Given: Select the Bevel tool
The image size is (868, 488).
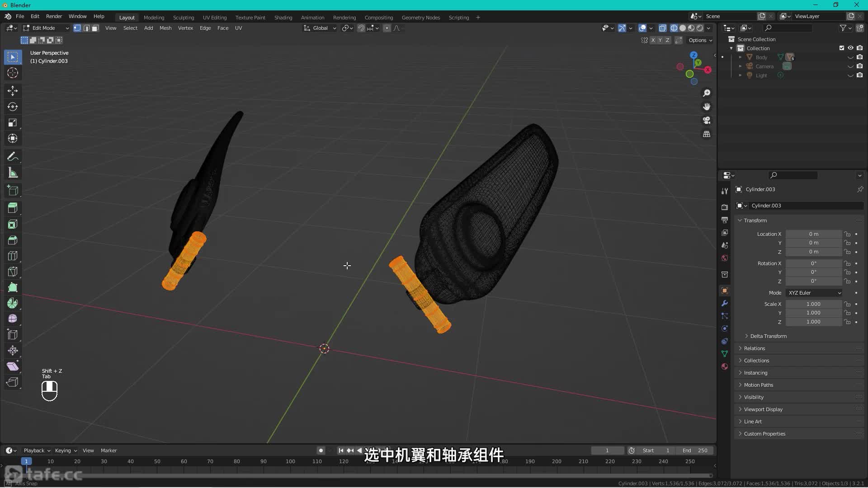Looking at the screenshot, I should point(13,240).
